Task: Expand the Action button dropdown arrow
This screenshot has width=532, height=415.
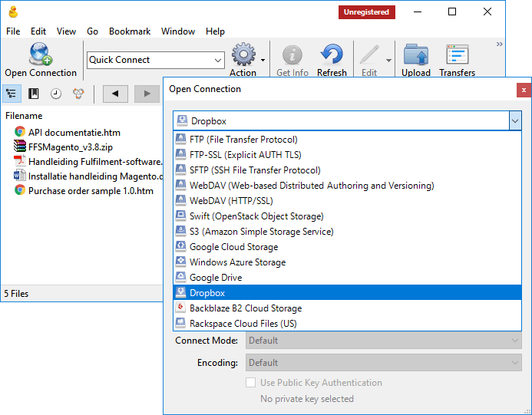Action: point(263,60)
